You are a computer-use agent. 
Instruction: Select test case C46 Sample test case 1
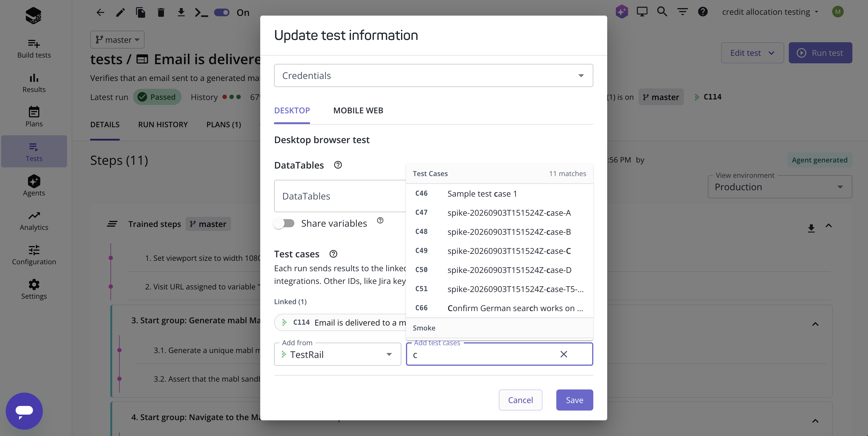(499, 193)
